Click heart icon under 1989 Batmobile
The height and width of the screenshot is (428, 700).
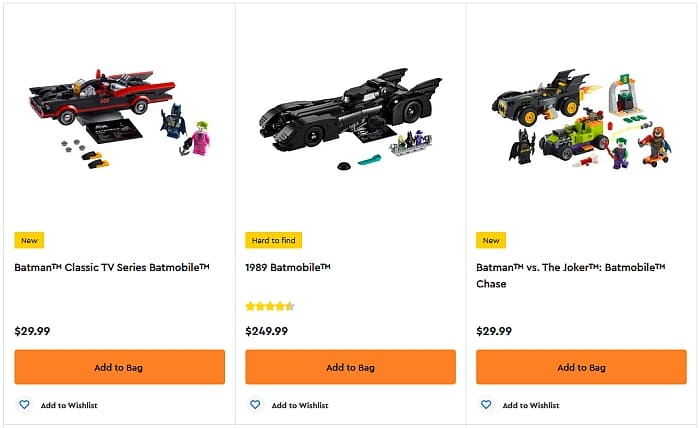tap(255, 405)
